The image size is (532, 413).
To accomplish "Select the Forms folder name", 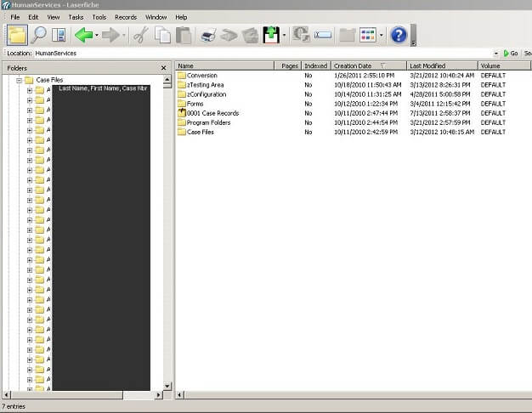I will (x=195, y=104).
